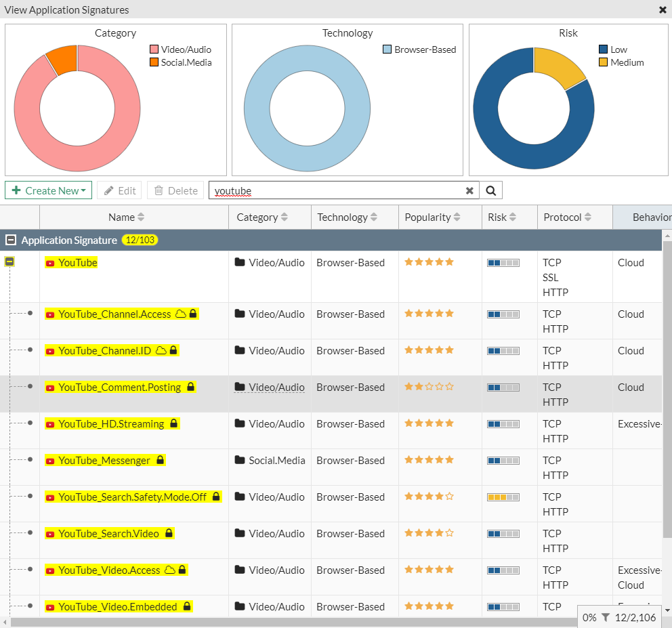Click the Edit button
This screenshot has width=672, height=628.
pos(119,190)
